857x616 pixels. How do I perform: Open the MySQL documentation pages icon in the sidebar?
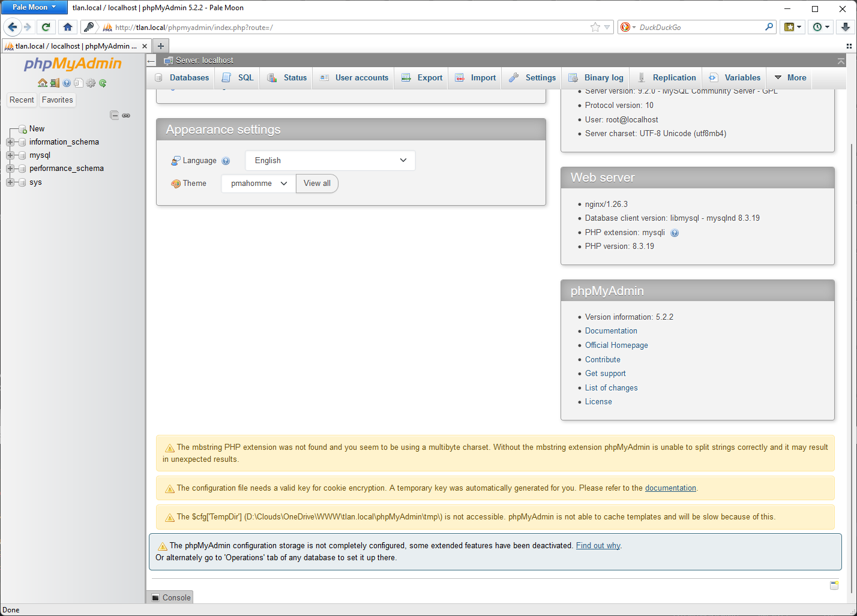(79, 83)
